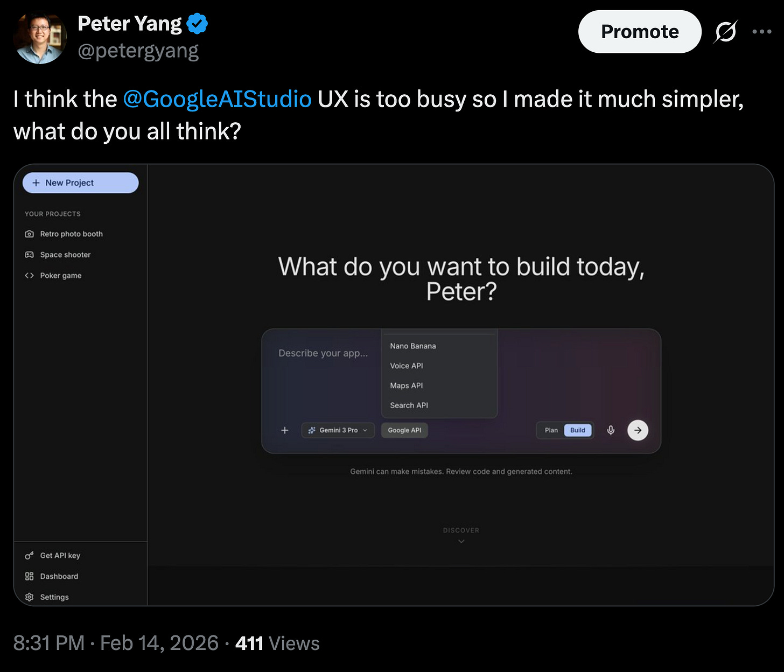Toggle the Google API chip
Screen dimensions: 784x672
[404, 430]
